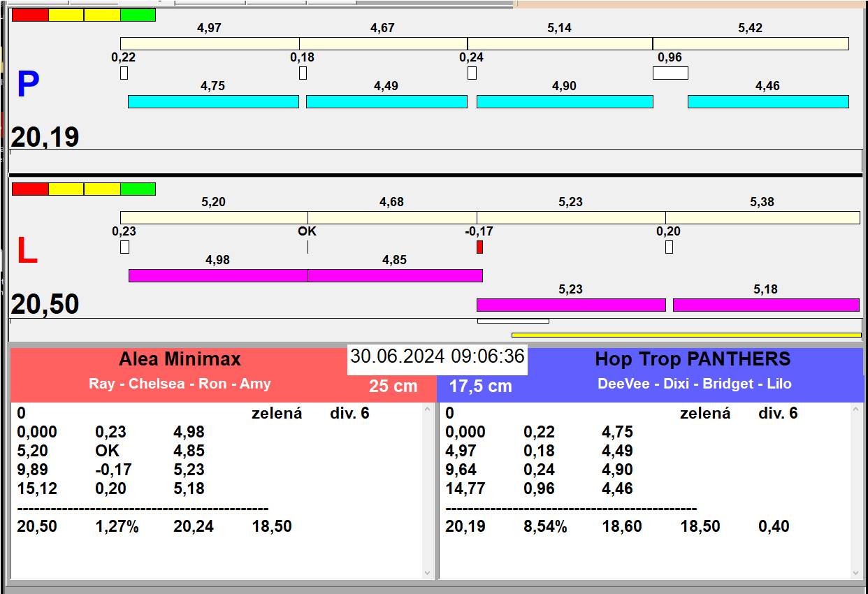Viewport: 868px width, 594px height.
Task: Click the magenta 5,18 run bar
Action: (766, 305)
